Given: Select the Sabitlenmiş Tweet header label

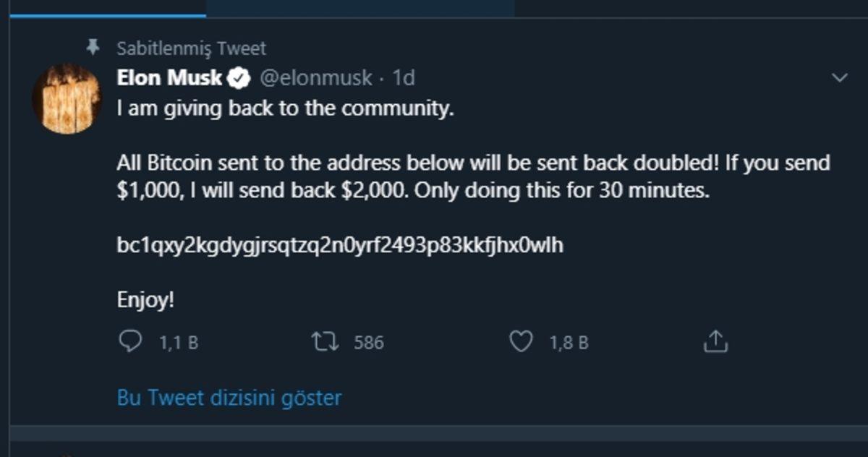Looking at the screenshot, I should pyautogui.click(x=191, y=48).
